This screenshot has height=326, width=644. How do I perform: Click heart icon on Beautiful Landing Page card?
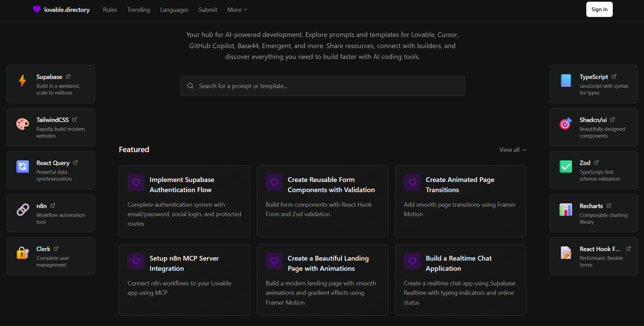pyautogui.click(x=274, y=261)
